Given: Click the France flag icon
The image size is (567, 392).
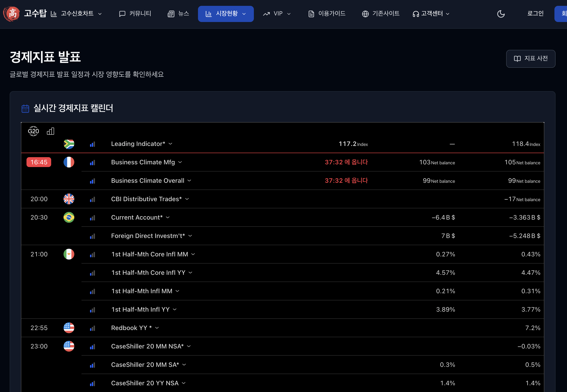Looking at the screenshot, I should coord(69,162).
